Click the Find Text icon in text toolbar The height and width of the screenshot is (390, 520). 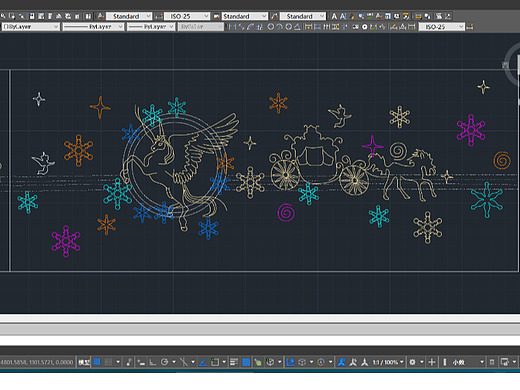[361, 16]
